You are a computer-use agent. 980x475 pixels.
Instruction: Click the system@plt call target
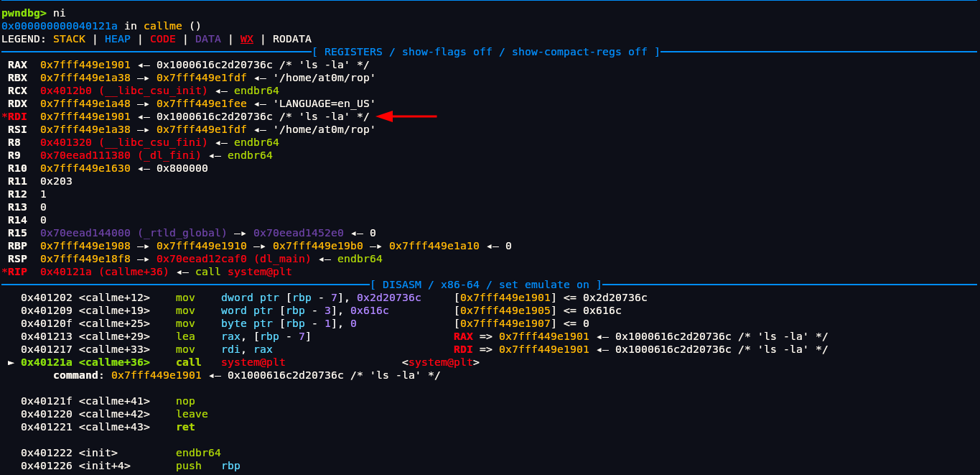click(253, 362)
